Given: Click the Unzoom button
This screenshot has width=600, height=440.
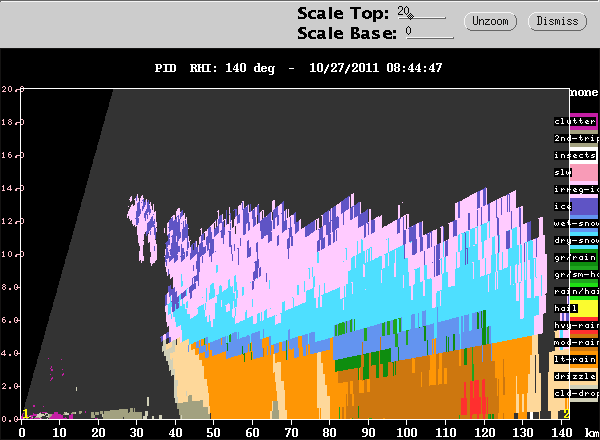Looking at the screenshot, I should [x=491, y=21].
